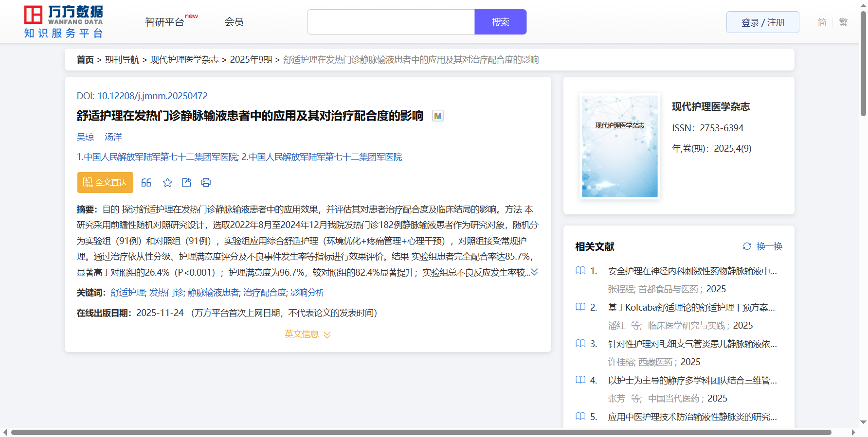Click the share article icon
This screenshot has height=437, width=868.
click(x=186, y=183)
